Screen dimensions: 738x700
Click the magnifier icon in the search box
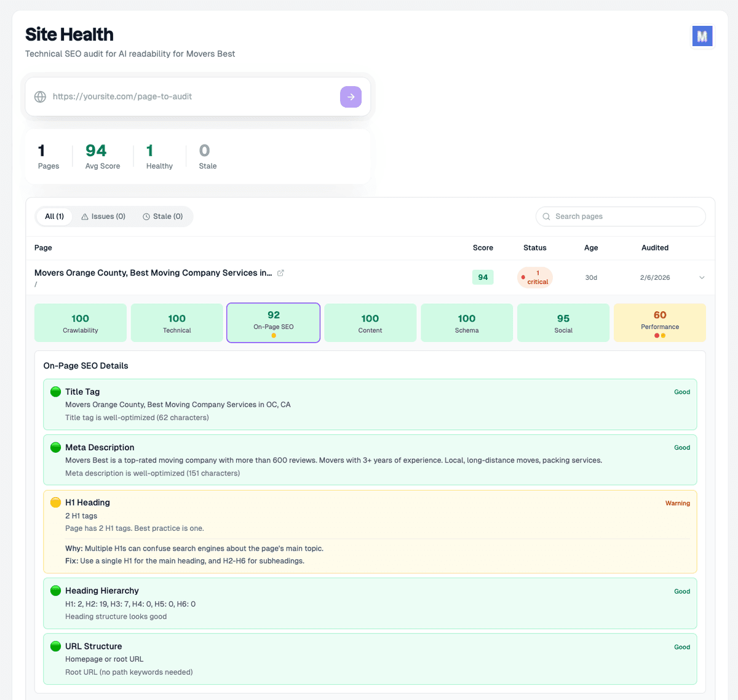547,217
